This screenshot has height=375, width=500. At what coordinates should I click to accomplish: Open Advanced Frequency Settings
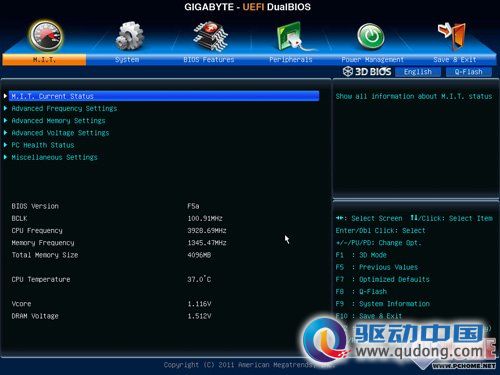64,108
